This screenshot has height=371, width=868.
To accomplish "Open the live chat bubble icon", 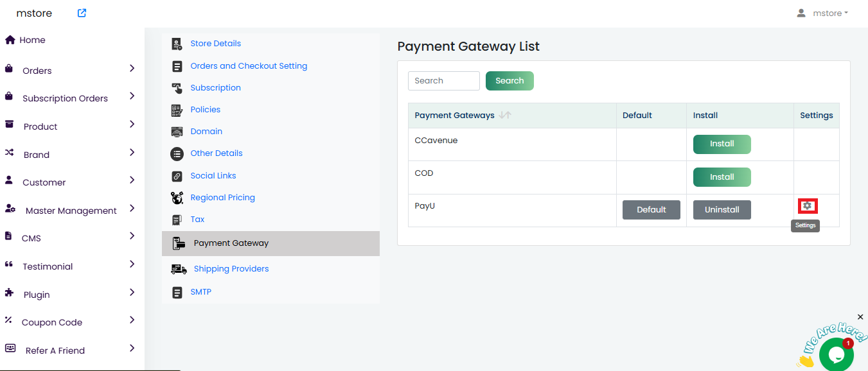I will coord(835,354).
